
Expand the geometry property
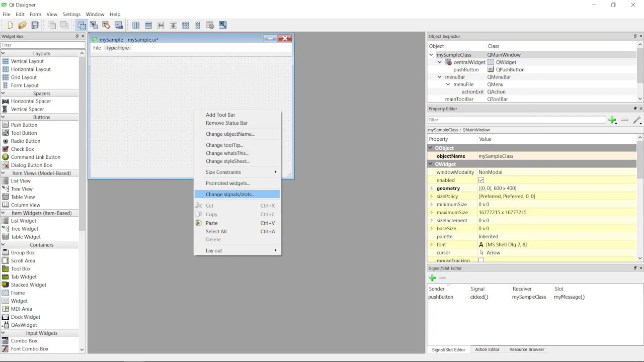click(431, 188)
